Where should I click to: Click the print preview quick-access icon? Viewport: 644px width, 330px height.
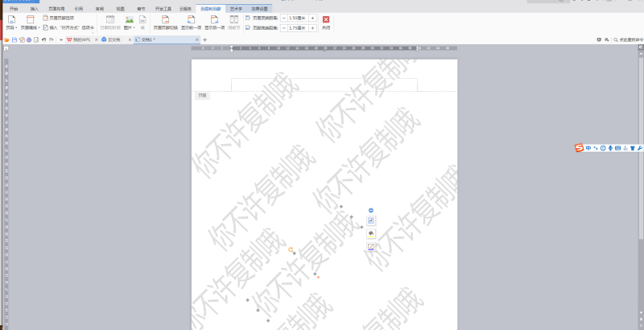point(36,39)
